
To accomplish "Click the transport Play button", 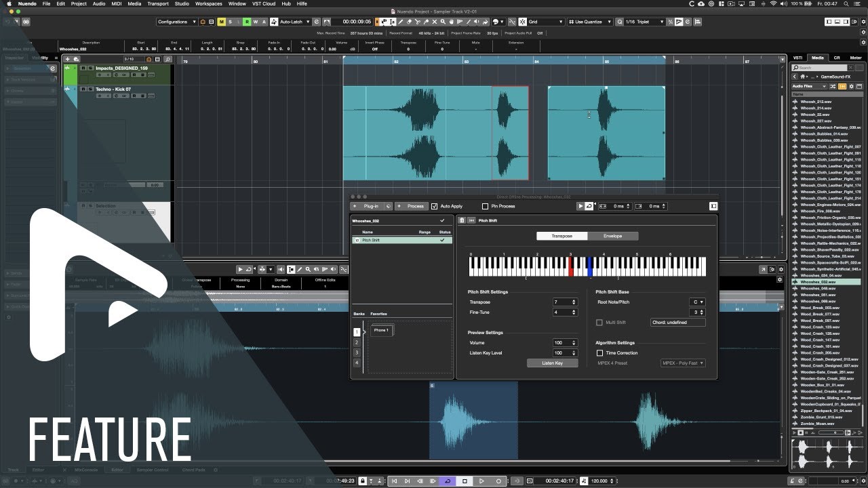I will click(481, 481).
